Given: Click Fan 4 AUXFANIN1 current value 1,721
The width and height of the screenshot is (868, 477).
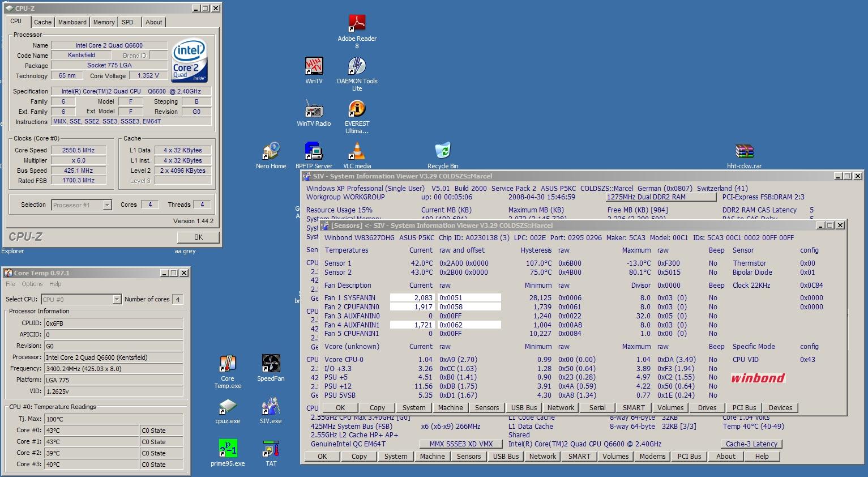Looking at the screenshot, I should (x=412, y=325).
